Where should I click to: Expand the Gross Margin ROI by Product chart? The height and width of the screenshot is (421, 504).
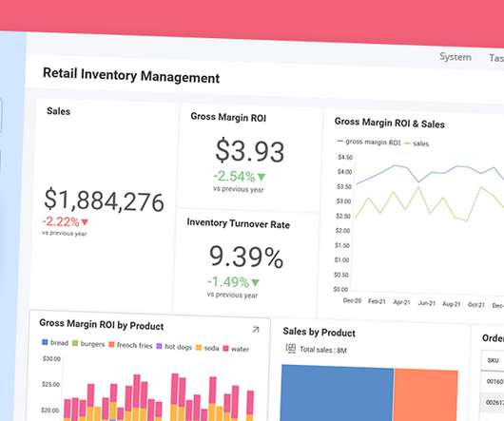(x=256, y=330)
